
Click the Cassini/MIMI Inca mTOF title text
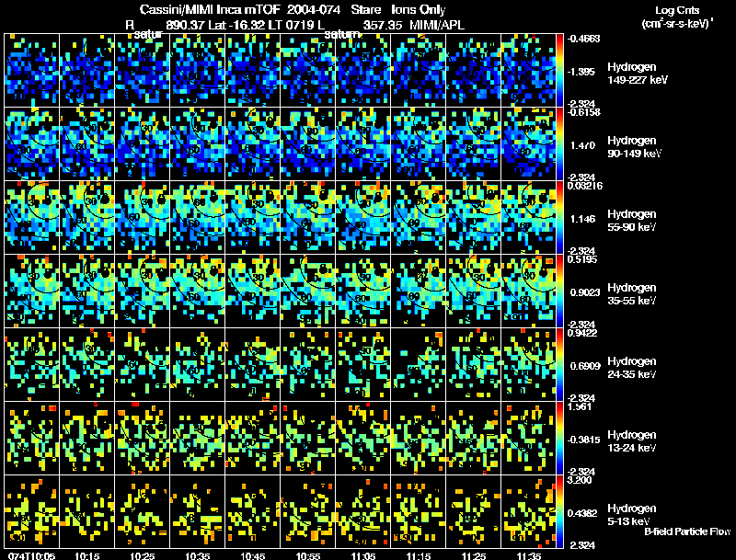(210, 9)
